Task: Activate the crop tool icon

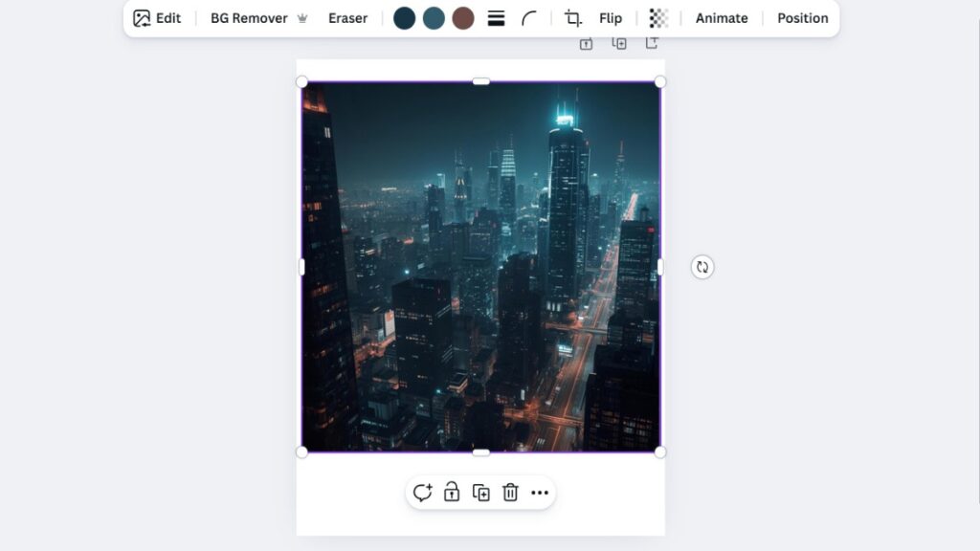Action: tap(572, 18)
